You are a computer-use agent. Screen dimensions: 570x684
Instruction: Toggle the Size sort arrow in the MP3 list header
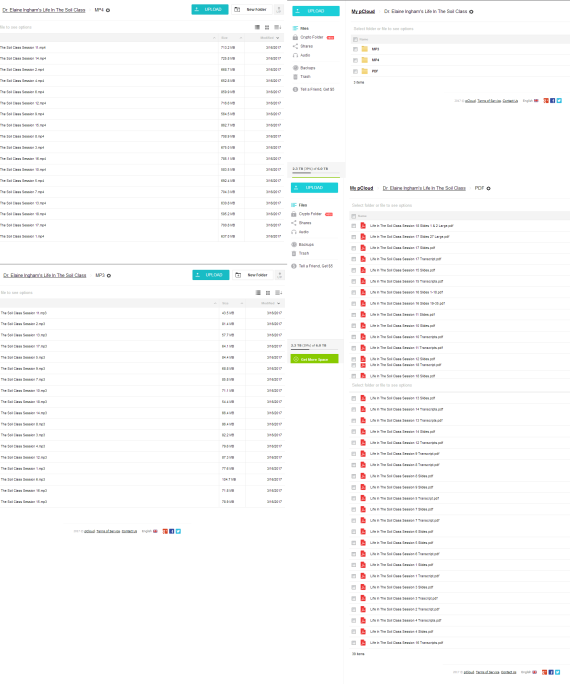tap(242, 303)
